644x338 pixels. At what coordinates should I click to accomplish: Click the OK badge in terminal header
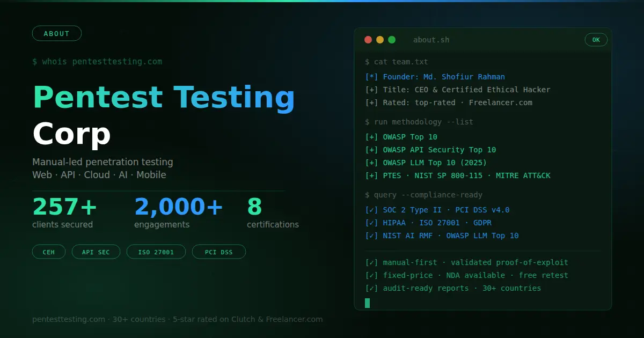(x=596, y=40)
